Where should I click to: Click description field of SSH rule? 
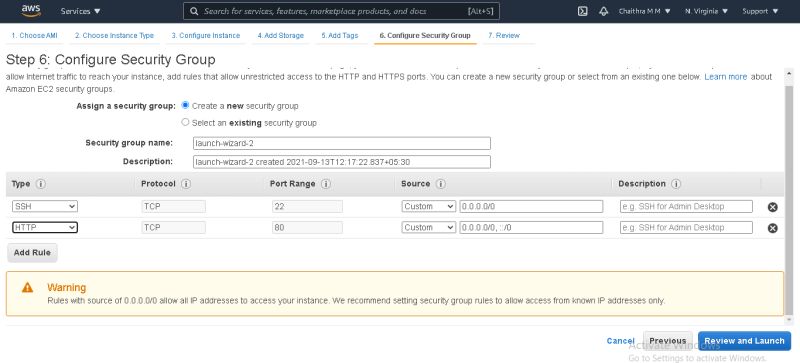point(686,206)
